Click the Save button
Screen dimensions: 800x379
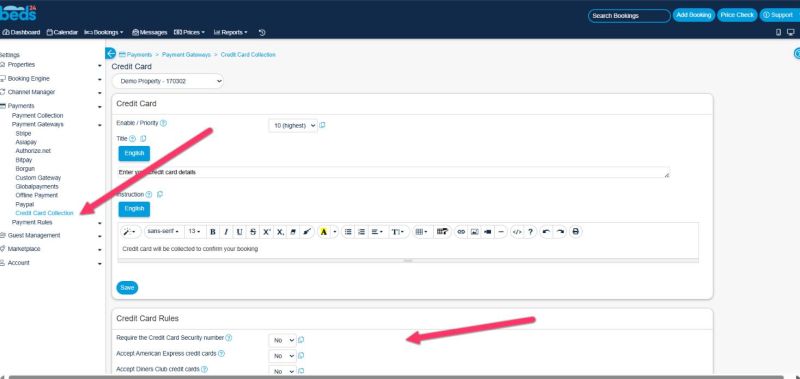(x=127, y=288)
